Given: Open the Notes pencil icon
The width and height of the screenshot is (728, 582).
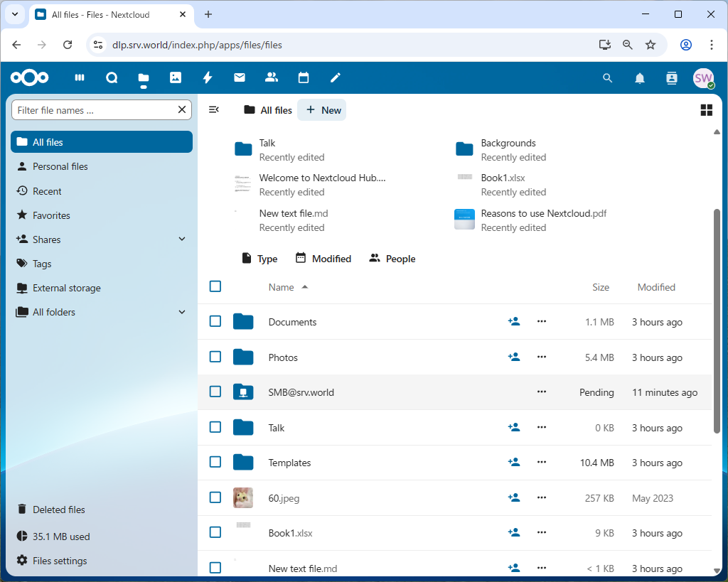Looking at the screenshot, I should [x=336, y=78].
